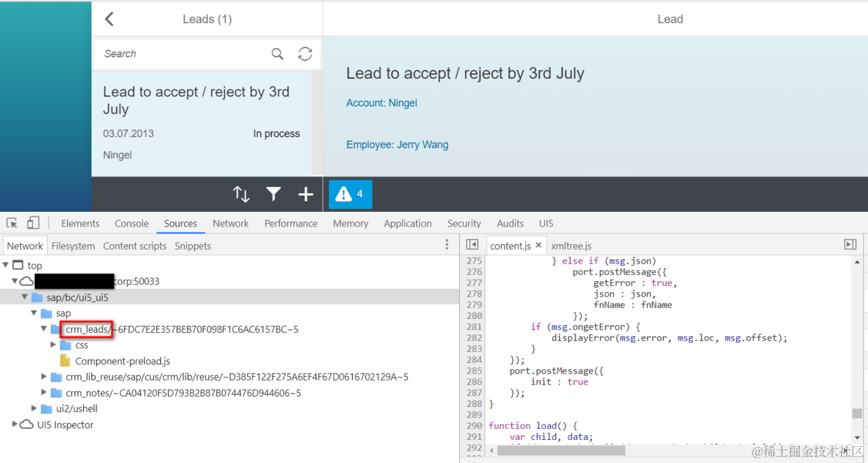
Task: Refresh the leads list
Action: (x=304, y=54)
